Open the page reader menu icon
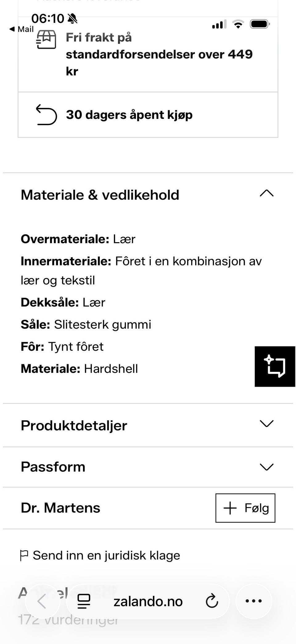The height and width of the screenshot is (644, 296). tap(84, 601)
